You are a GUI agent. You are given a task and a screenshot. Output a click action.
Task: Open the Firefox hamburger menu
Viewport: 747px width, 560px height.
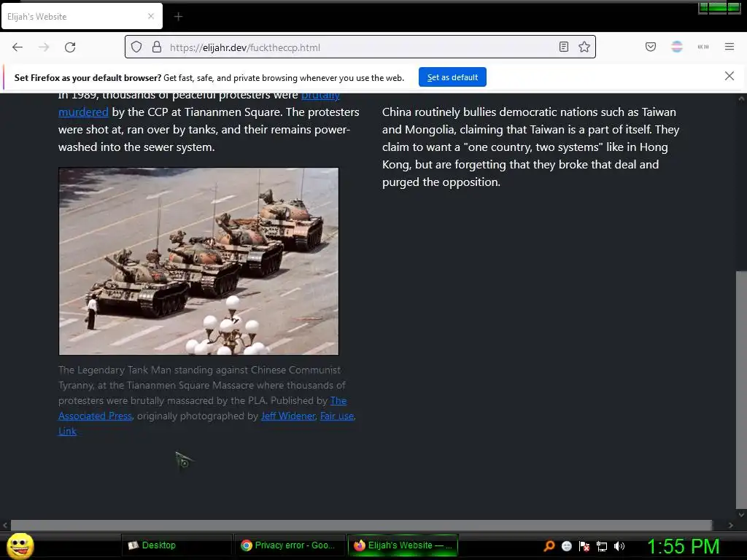click(x=729, y=47)
